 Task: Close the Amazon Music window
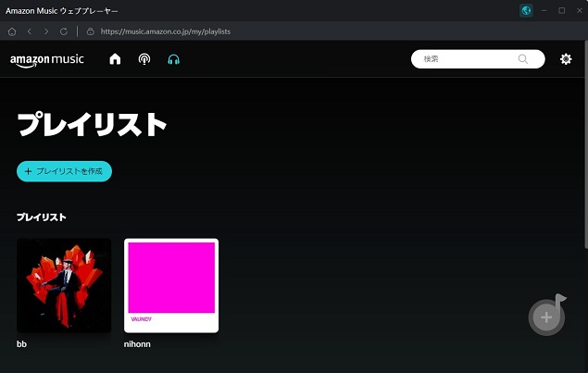(x=580, y=10)
